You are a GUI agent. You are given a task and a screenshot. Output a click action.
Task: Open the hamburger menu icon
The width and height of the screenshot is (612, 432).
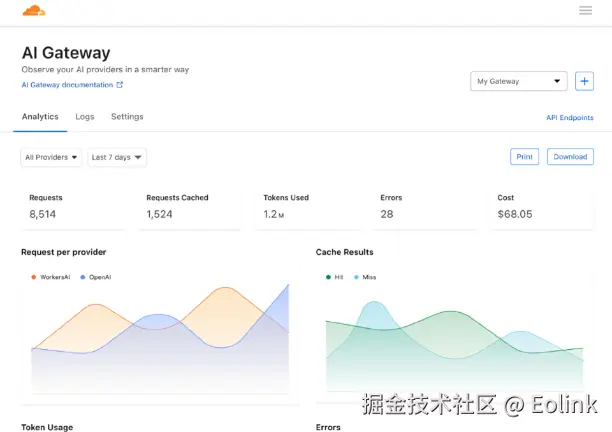tap(585, 10)
